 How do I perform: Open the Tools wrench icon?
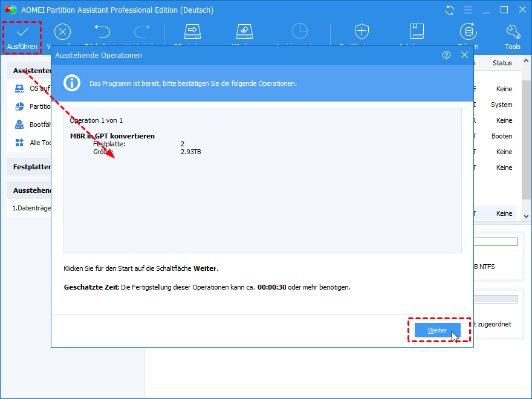(x=513, y=31)
